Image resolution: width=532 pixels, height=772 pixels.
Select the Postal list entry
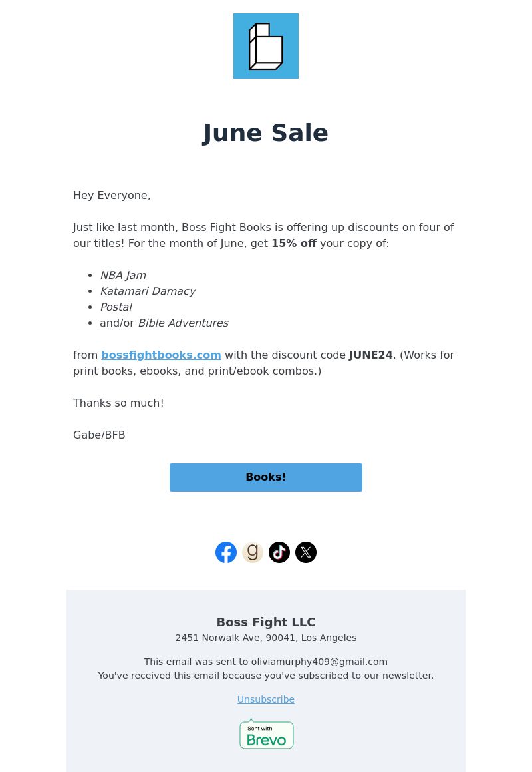(116, 307)
